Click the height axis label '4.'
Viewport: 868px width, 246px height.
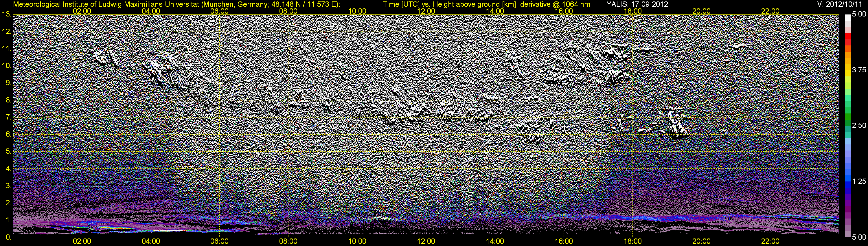click(8, 169)
